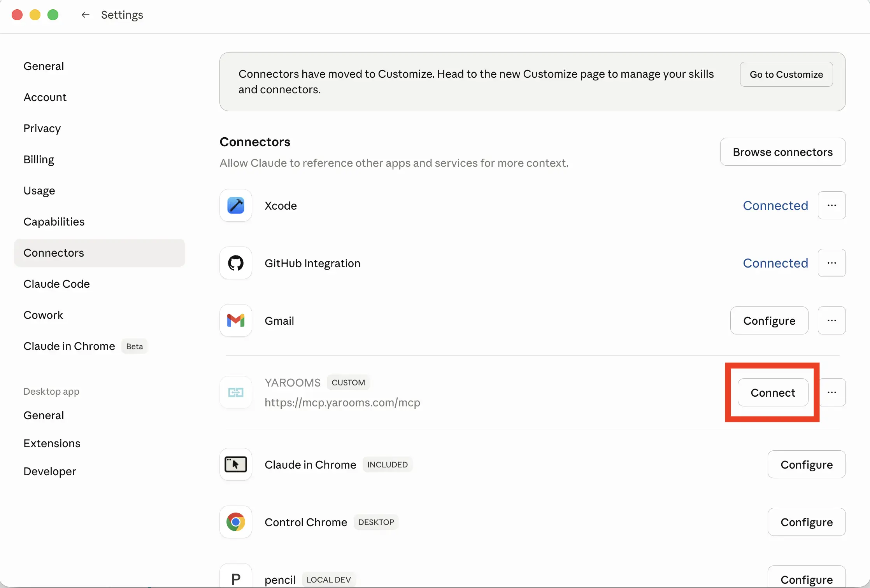Image resolution: width=870 pixels, height=588 pixels.
Task: Select the Developer section under Desktop app
Action: (50, 471)
